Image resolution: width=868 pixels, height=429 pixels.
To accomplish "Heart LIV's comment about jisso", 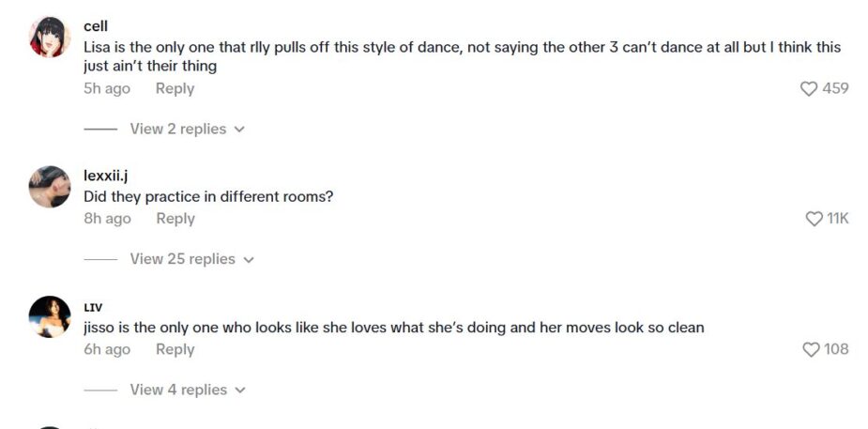I will [812, 349].
